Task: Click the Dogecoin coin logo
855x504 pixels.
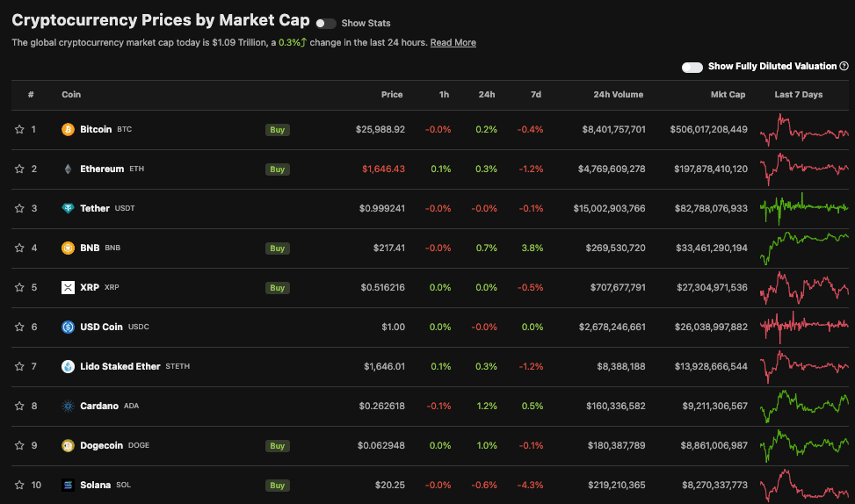Action: (68, 445)
